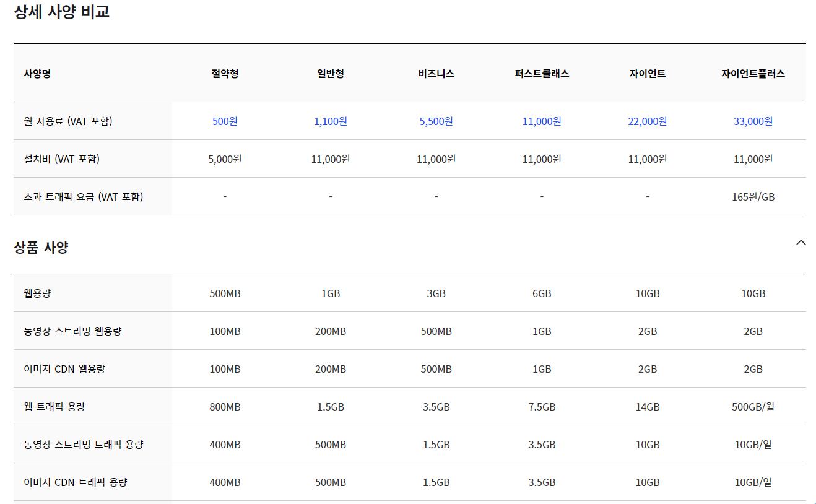Click 절약형 동영상 스트리밍 웹용량 100MB cell
Screen dimensions: 816x504
[225, 331]
